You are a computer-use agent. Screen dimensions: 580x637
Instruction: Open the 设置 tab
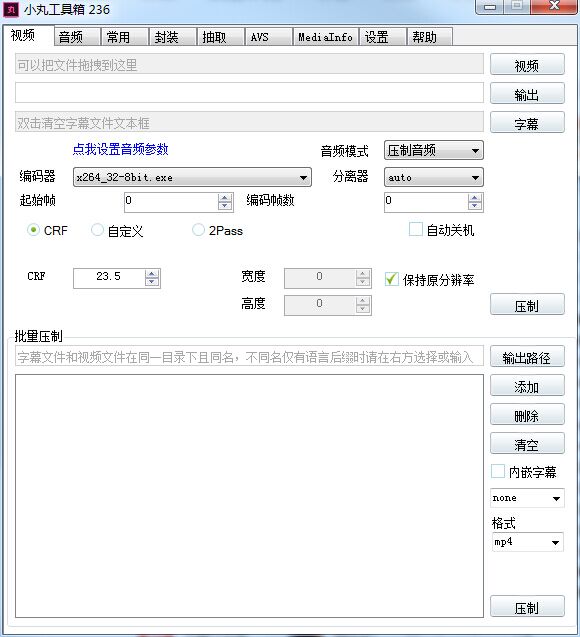[383, 37]
